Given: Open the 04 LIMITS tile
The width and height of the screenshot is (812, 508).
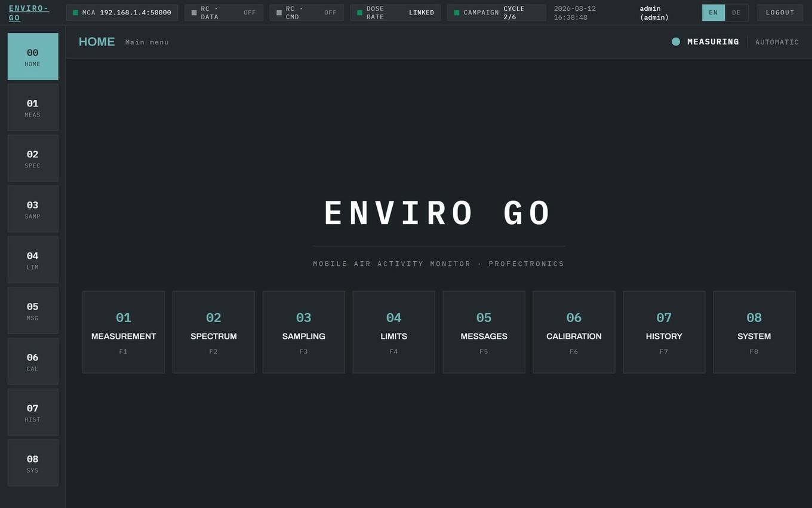Looking at the screenshot, I should 394,332.
